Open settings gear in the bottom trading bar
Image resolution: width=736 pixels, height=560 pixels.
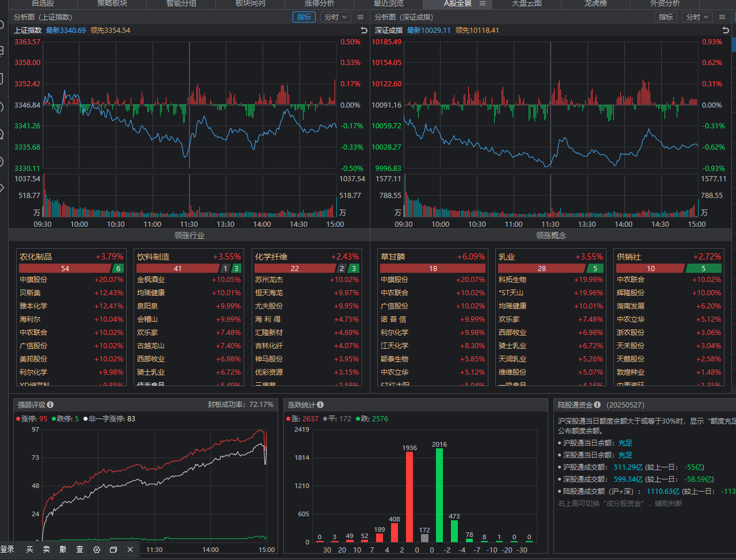point(97,550)
